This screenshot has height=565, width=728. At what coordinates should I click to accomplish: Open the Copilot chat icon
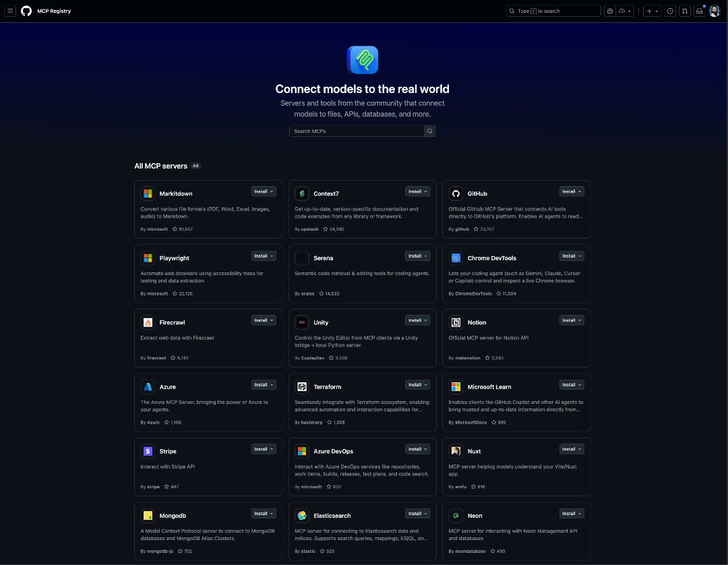coord(610,11)
